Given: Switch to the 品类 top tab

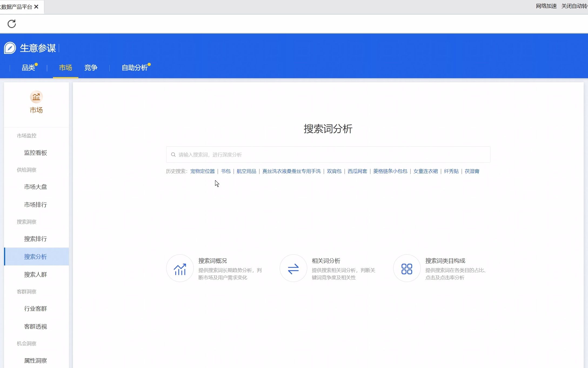Looking at the screenshot, I should point(28,68).
